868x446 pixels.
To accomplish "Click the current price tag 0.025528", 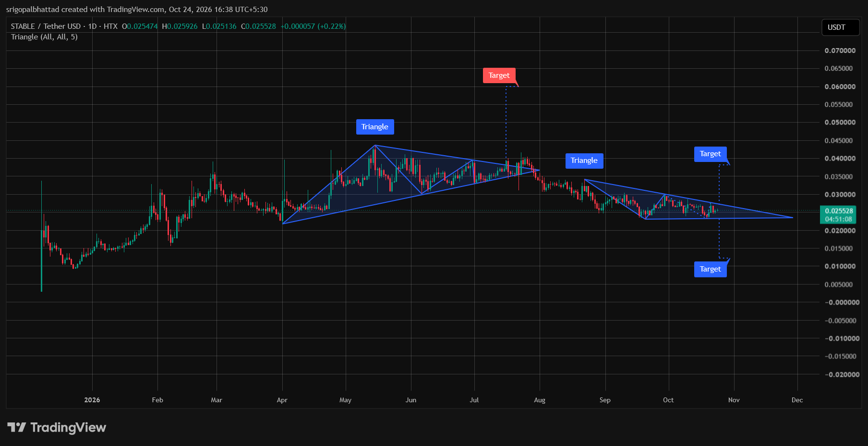I will (838, 215).
